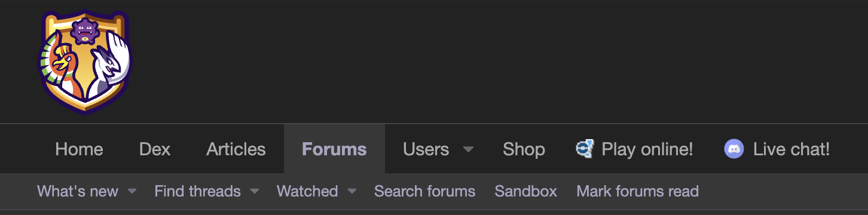Open the Articles section
The width and height of the screenshot is (868, 215).
point(236,149)
